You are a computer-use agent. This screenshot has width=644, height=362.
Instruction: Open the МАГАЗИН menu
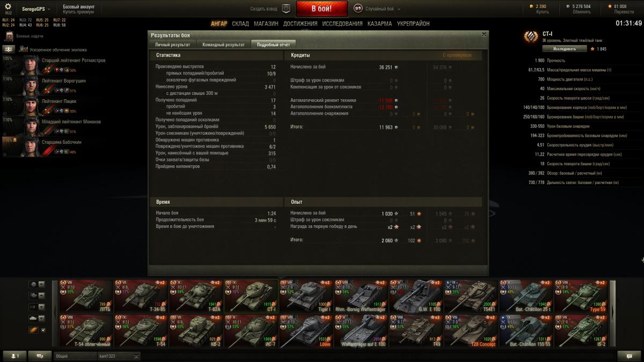click(x=266, y=24)
